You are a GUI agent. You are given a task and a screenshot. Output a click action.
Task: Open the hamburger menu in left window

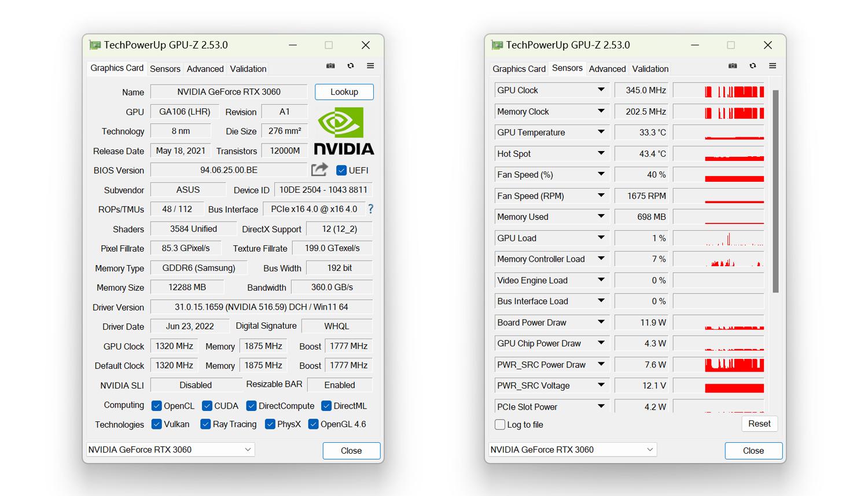pyautogui.click(x=370, y=66)
